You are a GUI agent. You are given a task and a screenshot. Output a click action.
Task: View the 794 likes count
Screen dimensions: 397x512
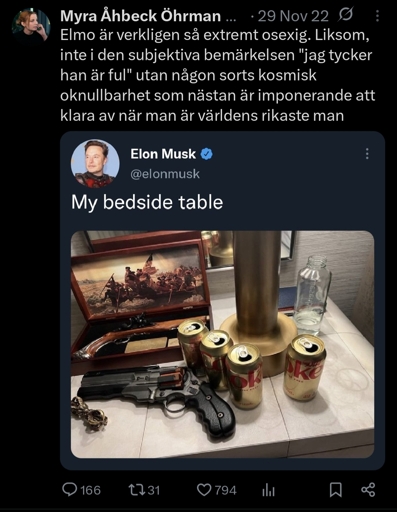pos(226,490)
